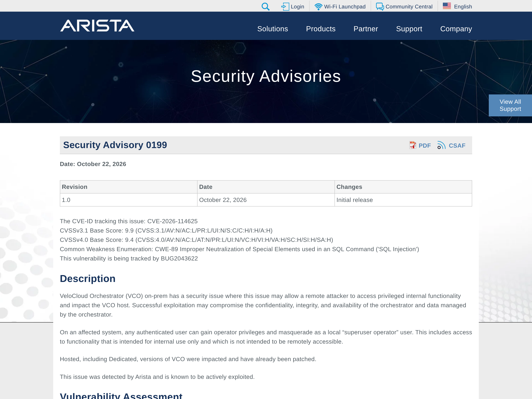Click the Date column header
This screenshot has height=399, width=532.
[x=266, y=187]
